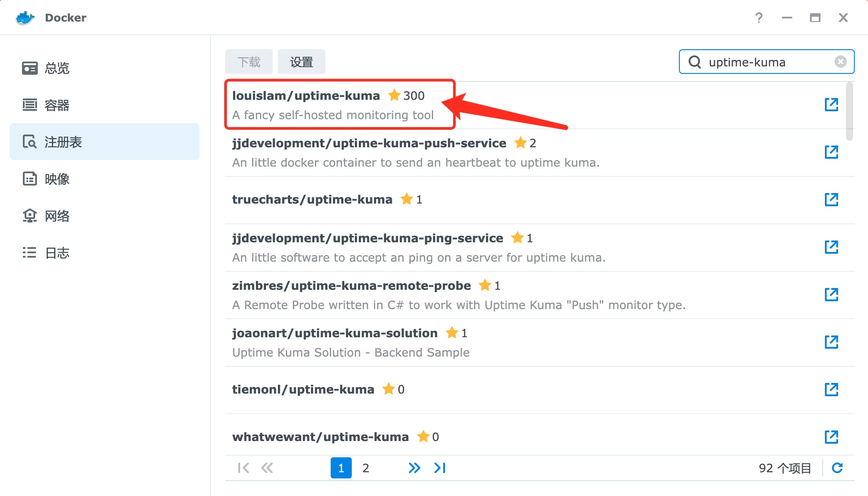868x496 pixels.
Task: Select the jjdevelopment/uptime-kuma-ping-service row
Action: (540, 248)
